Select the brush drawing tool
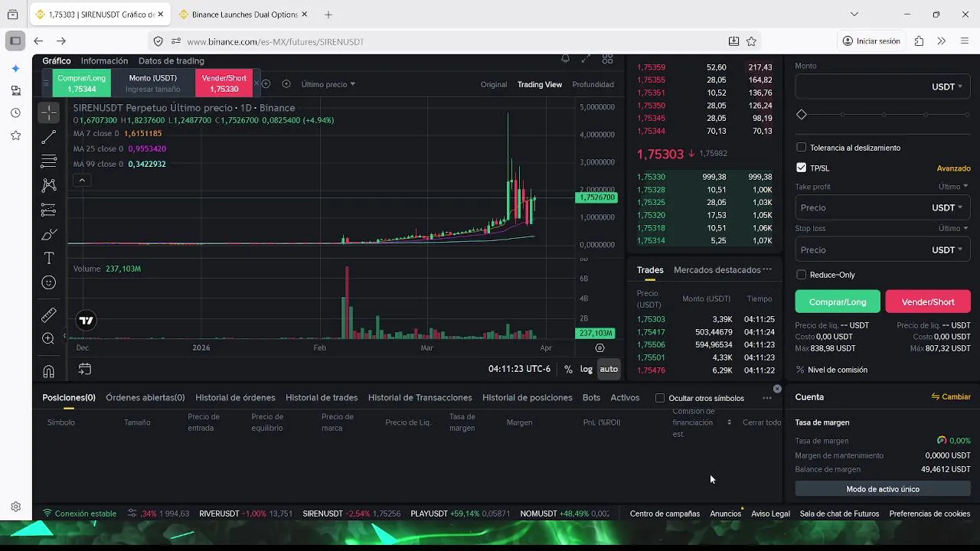The height and width of the screenshot is (551, 980). [48, 234]
